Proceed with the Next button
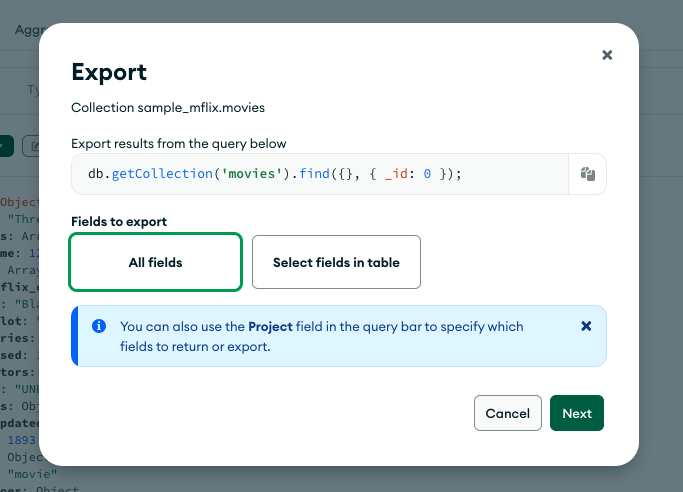The width and height of the screenshot is (683, 492). (x=577, y=413)
